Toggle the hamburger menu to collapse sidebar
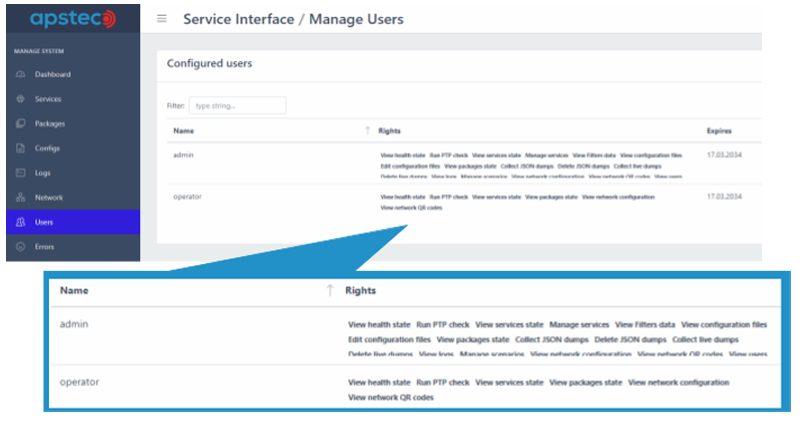802x423 pixels. (x=163, y=19)
